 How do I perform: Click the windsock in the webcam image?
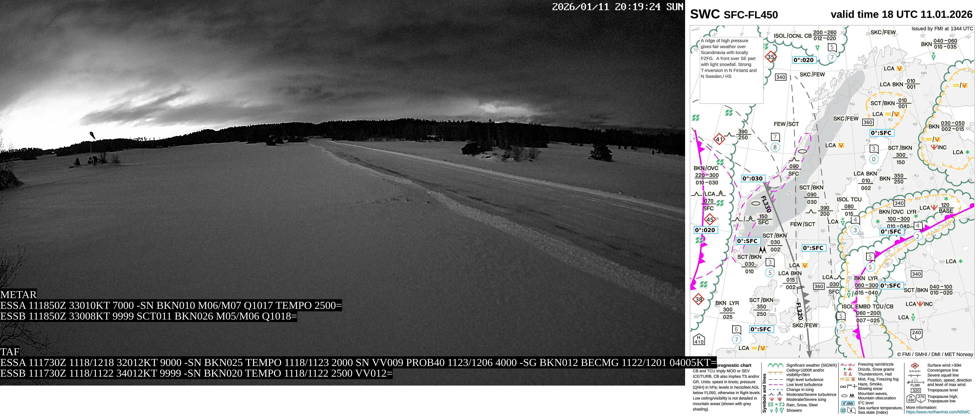point(92,135)
